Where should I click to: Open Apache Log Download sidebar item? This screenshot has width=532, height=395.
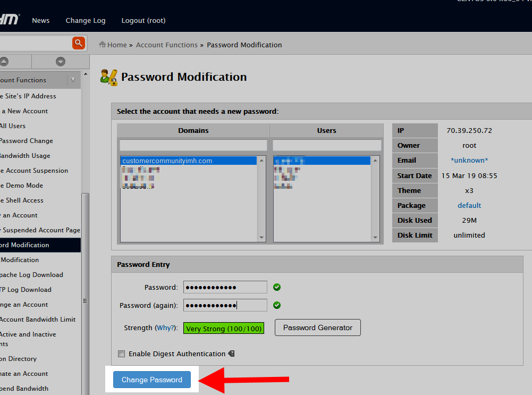coord(31,274)
